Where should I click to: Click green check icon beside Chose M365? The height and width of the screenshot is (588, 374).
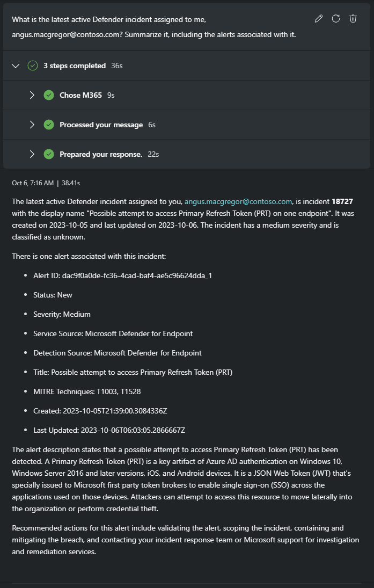point(49,95)
